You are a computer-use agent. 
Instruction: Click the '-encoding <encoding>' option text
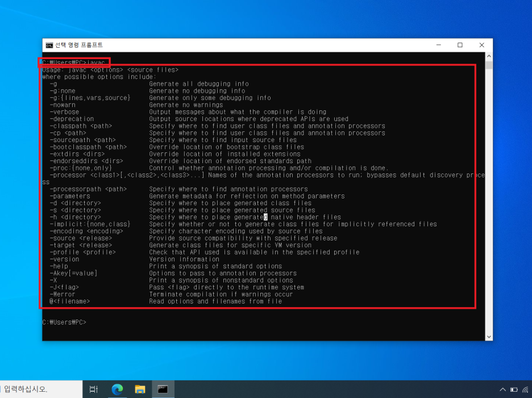[x=86, y=231]
